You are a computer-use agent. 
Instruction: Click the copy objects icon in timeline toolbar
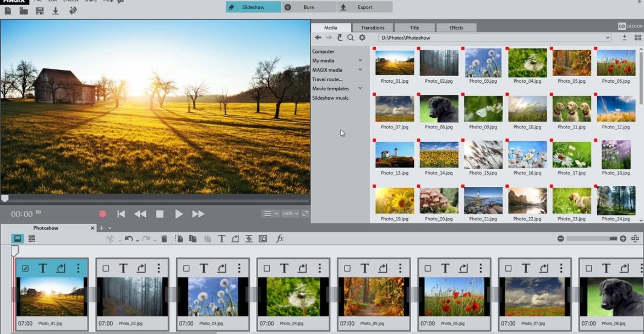(193, 239)
